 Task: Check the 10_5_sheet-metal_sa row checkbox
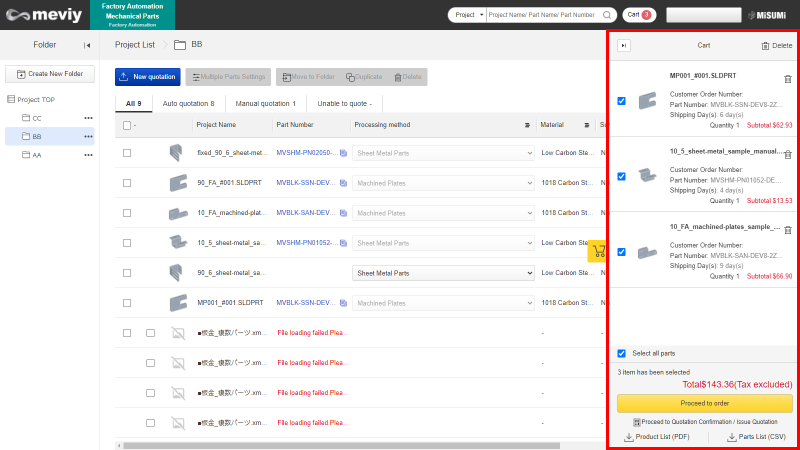(x=127, y=243)
